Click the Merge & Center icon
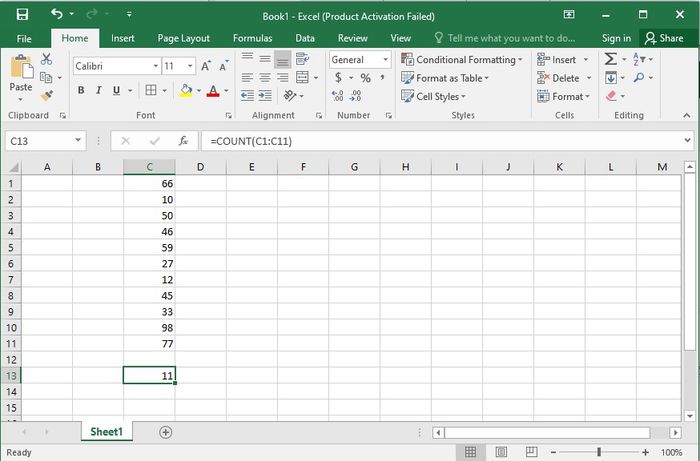 point(302,77)
